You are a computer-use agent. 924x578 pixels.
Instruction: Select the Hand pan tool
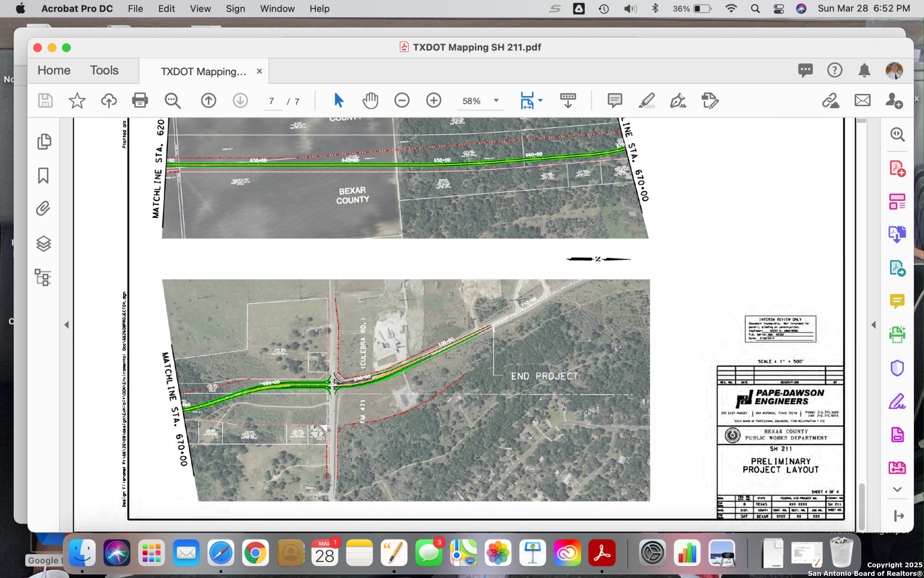(370, 101)
